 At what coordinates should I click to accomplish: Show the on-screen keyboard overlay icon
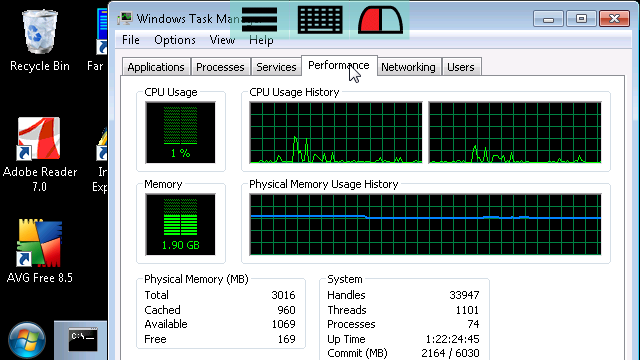click(x=320, y=20)
